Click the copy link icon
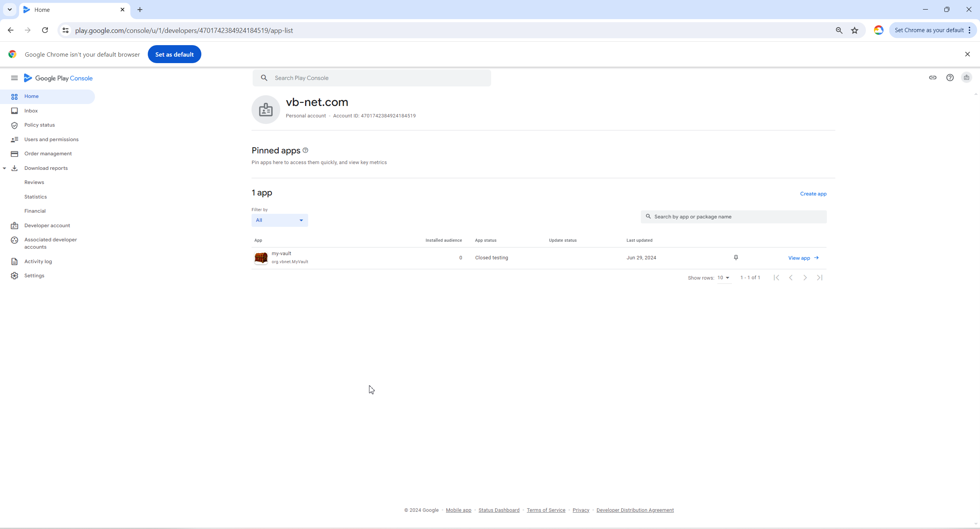 (933, 78)
